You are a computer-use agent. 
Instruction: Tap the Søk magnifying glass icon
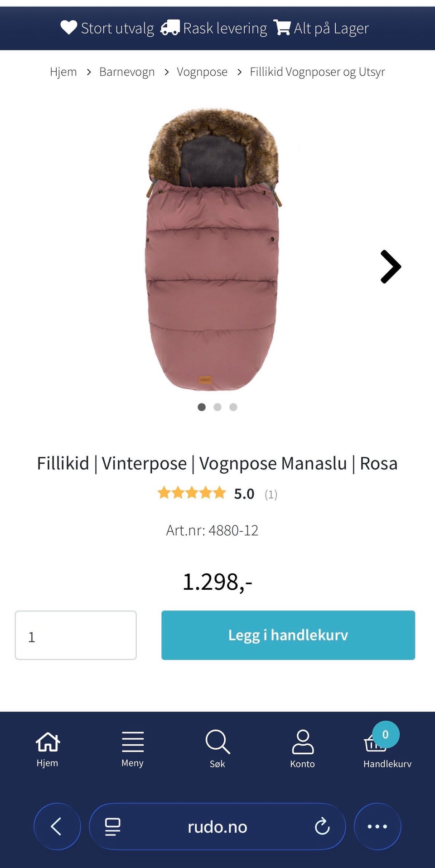pos(217,742)
